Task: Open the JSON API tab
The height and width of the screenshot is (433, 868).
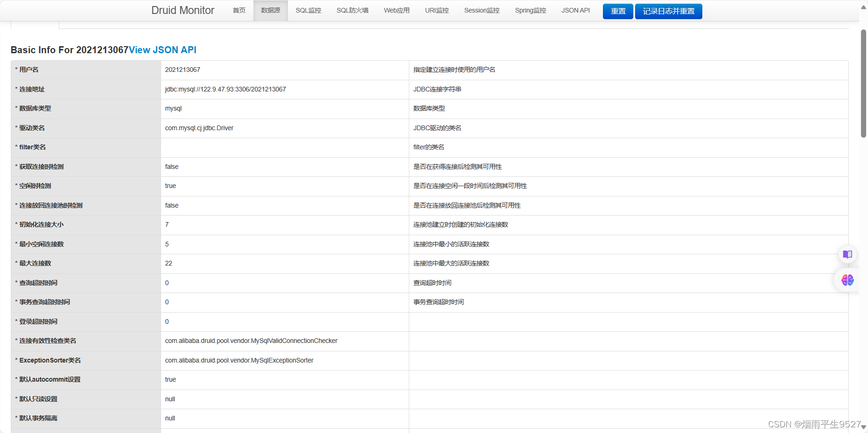Action: point(575,10)
